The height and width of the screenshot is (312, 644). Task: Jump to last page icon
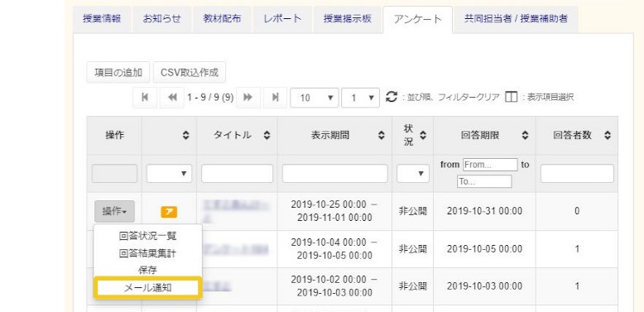click(276, 98)
